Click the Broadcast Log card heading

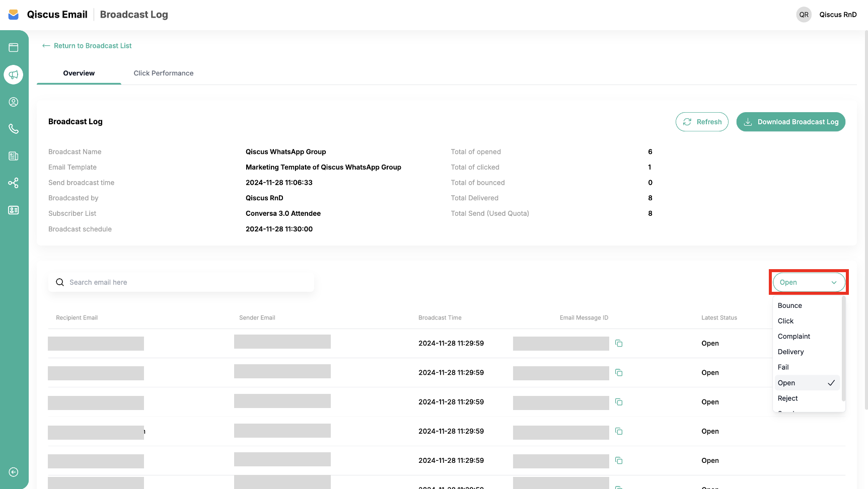click(x=76, y=122)
